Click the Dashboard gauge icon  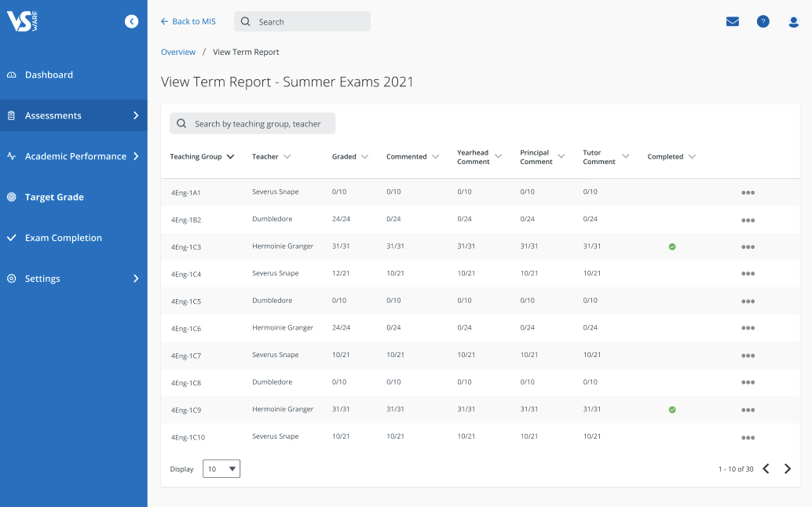[12, 75]
